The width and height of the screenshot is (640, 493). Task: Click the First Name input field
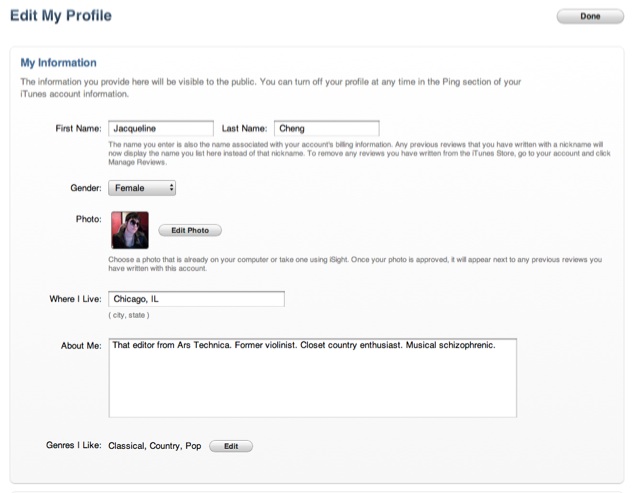[161, 128]
